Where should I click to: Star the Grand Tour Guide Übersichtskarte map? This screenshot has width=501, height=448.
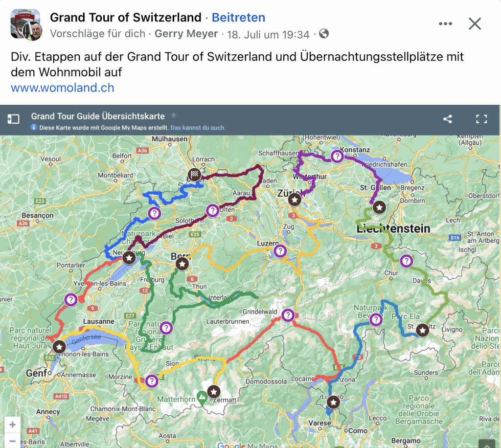coord(174,115)
